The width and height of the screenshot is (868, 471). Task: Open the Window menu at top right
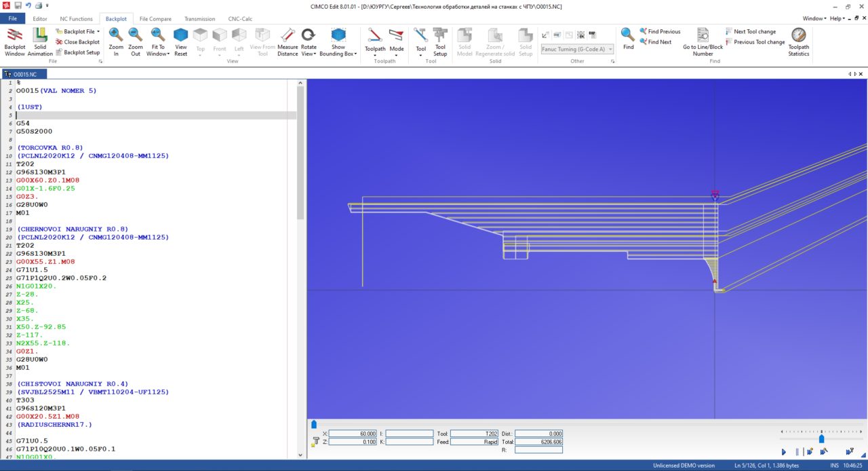(x=814, y=18)
